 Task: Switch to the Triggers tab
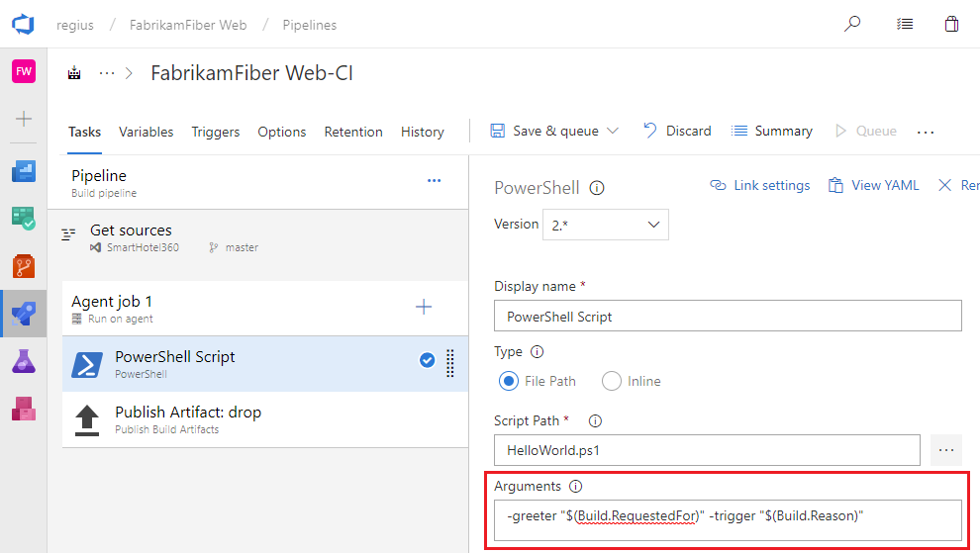click(x=215, y=132)
